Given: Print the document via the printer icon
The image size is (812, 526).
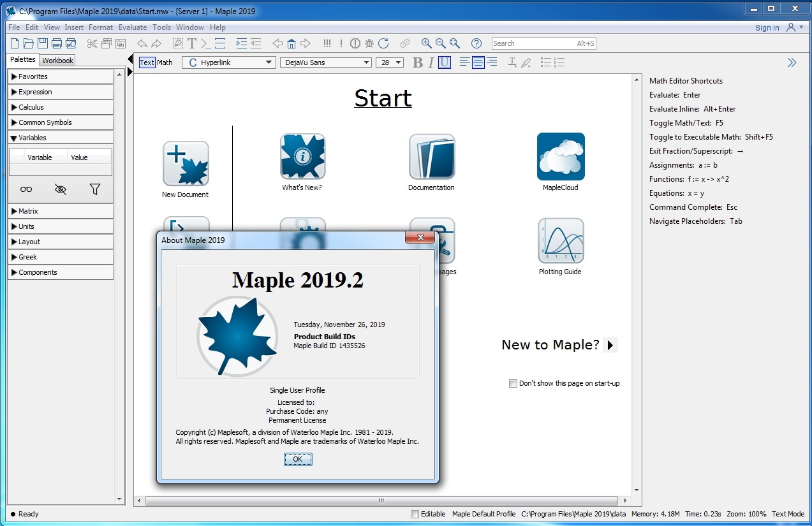Looking at the screenshot, I should coord(57,43).
